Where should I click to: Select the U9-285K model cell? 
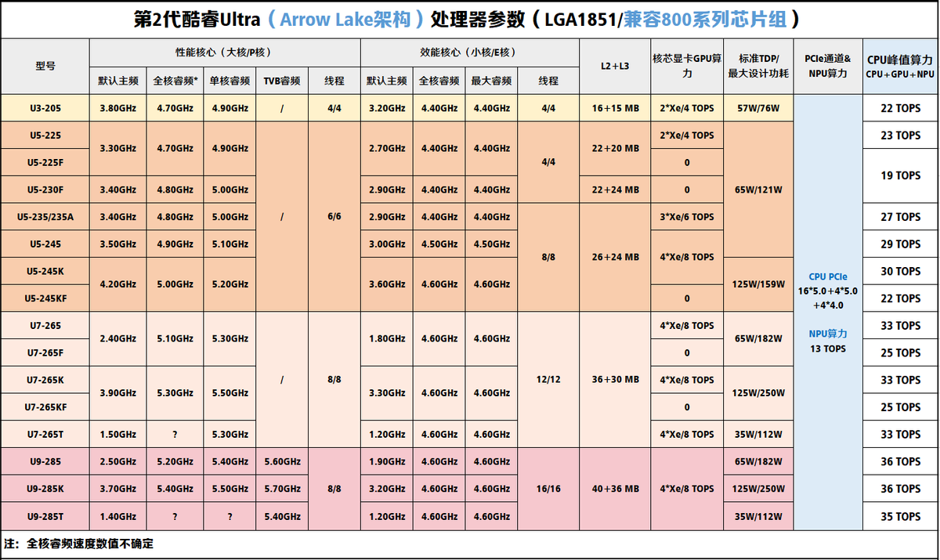(45, 489)
